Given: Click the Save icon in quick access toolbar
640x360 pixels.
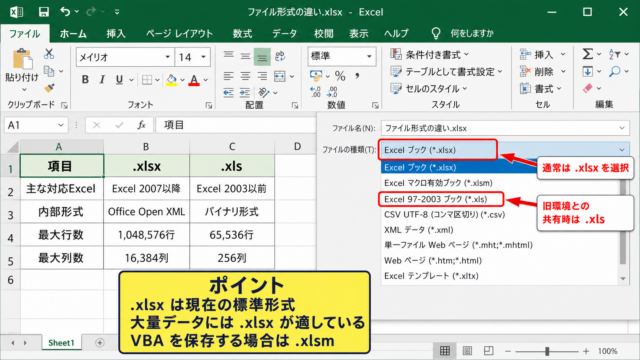Looking at the screenshot, I should click(x=43, y=12).
